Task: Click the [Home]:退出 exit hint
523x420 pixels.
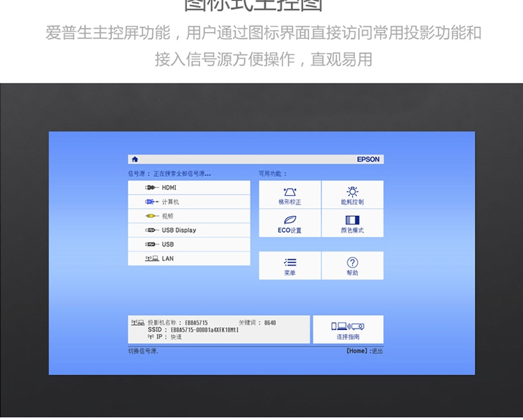Action: (364, 351)
